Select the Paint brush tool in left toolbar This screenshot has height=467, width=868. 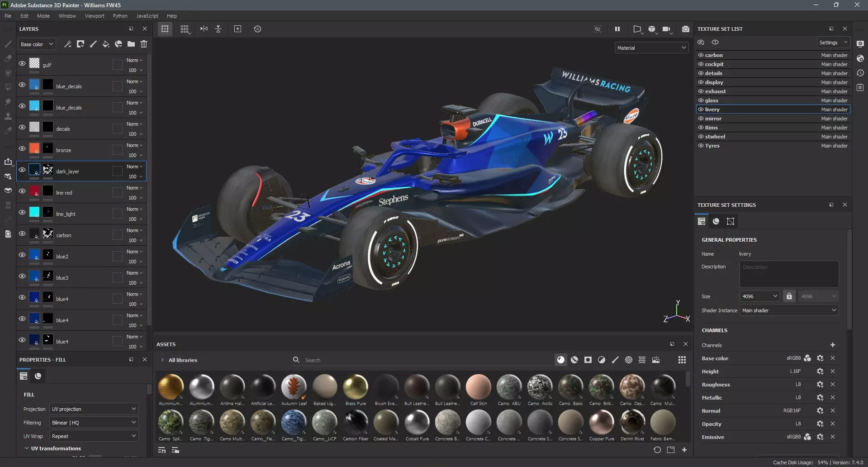click(x=8, y=44)
